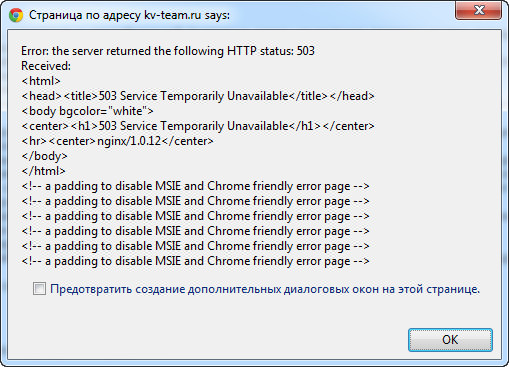Tick the prevent additional dialogs checkbox
The width and height of the screenshot is (509, 367).
pyautogui.click(x=39, y=289)
